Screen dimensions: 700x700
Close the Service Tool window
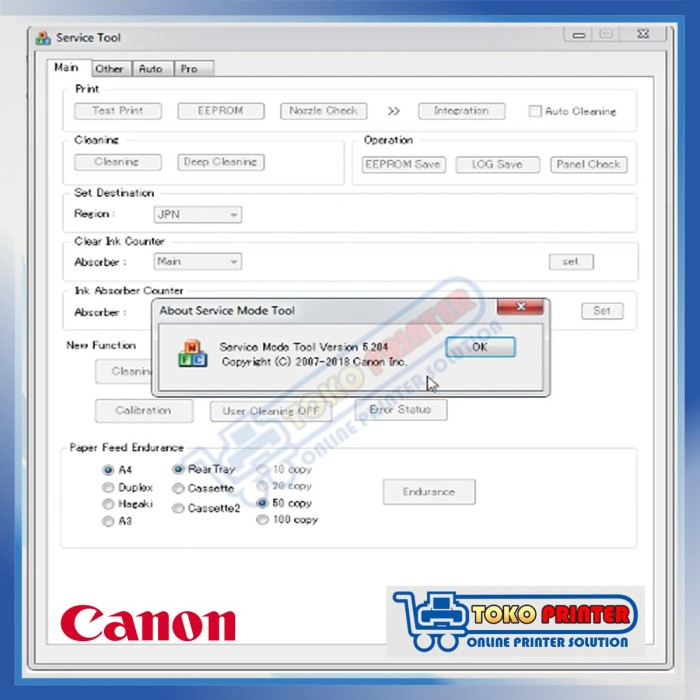pyautogui.click(x=643, y=34)
